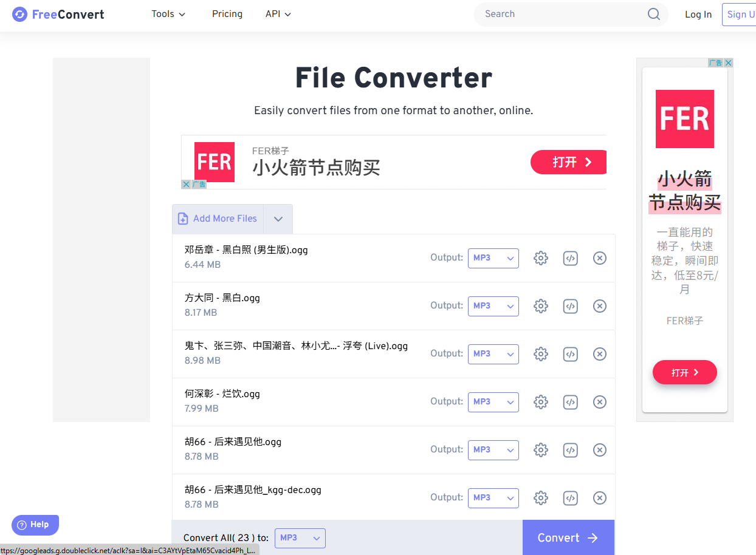Viewport: 756px width, 555px height.
Task: Click file name 方大同 - 黑白.ogg
Action: click(x=222, y=298)
